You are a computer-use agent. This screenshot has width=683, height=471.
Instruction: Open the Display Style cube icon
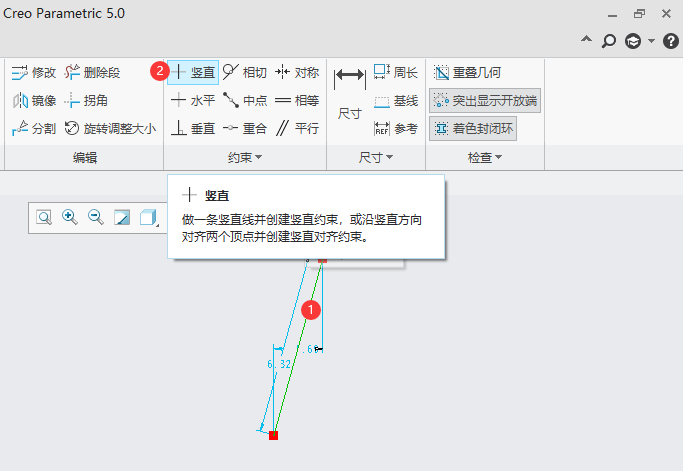149,217
